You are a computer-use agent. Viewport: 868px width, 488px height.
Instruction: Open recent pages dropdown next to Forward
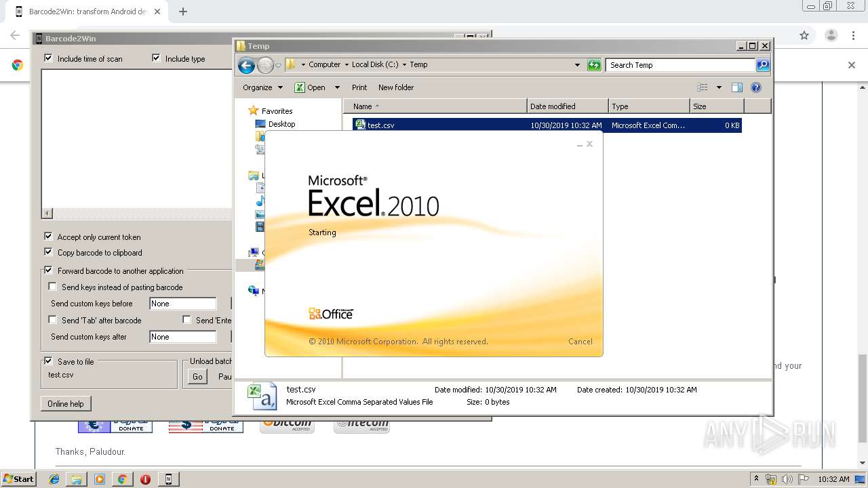coord(278,66)
